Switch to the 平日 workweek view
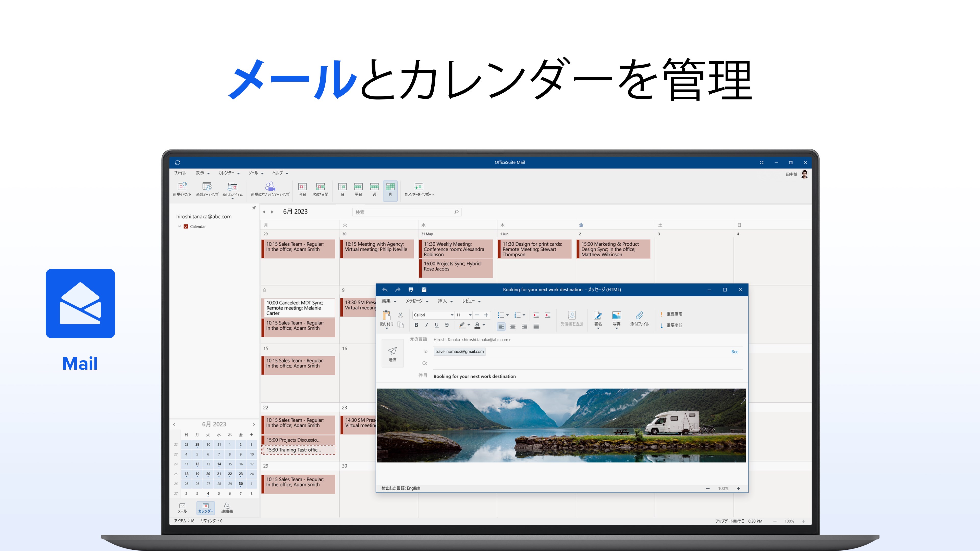This screenshot has height=551, width=980. pos(358,189)
